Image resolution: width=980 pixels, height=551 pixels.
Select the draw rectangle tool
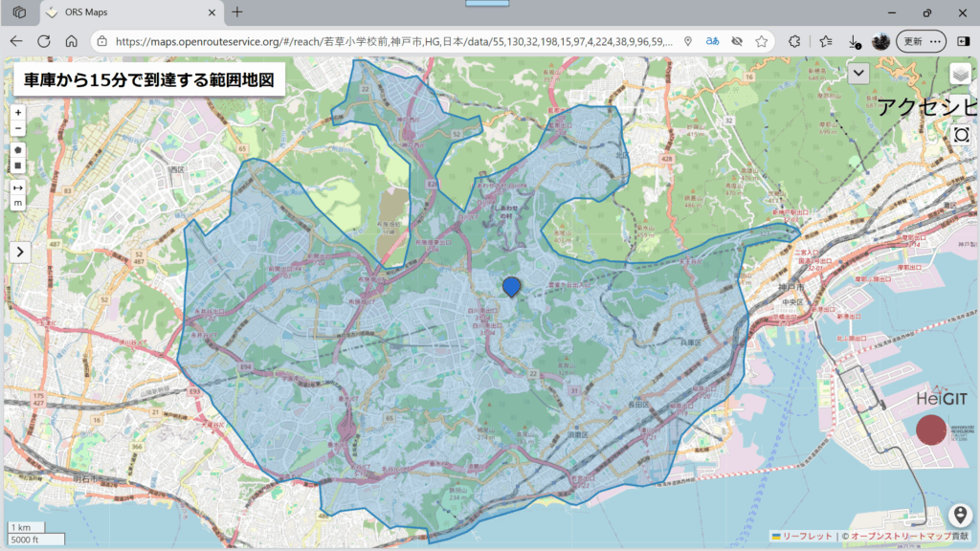(18, 165)
